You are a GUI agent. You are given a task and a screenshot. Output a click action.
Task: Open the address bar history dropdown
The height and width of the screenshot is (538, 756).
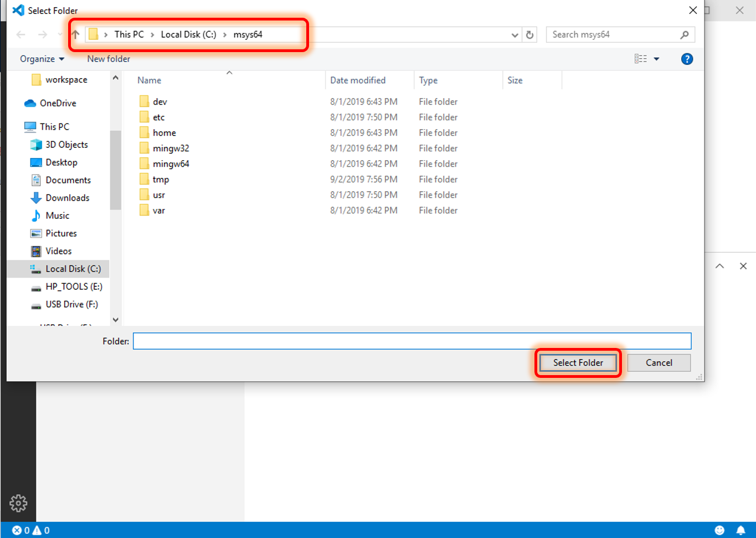(x=515, y=34)
